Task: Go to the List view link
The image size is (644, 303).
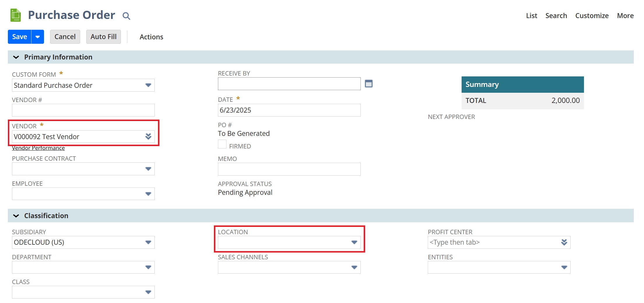Action: click(x=531, y=16)
